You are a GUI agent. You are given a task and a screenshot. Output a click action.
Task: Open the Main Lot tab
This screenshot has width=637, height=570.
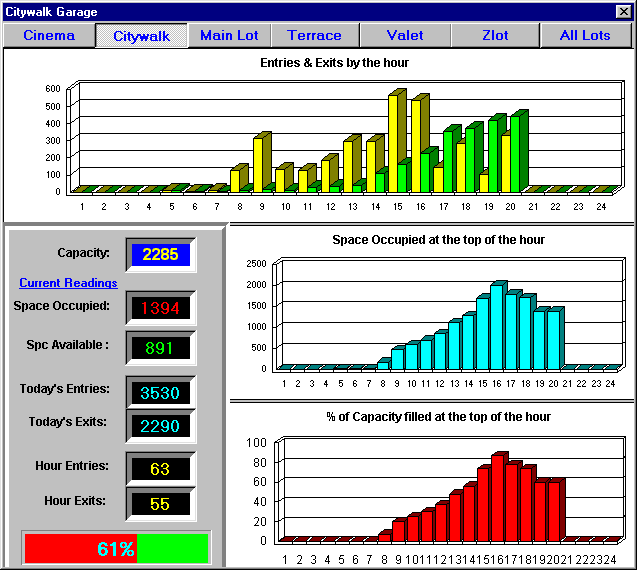[x=229, y=35]
